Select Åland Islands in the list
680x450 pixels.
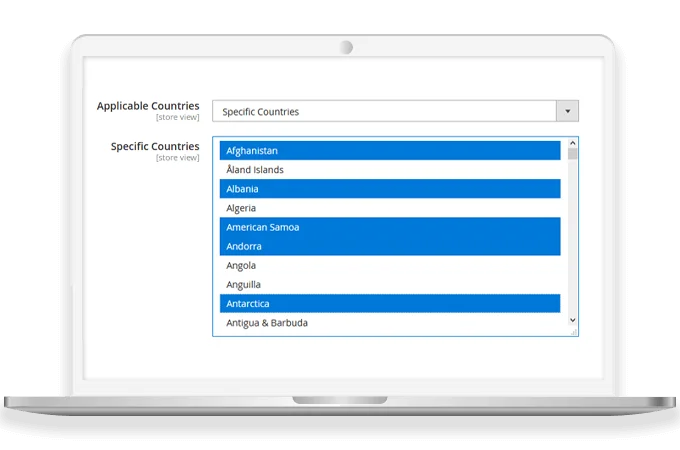tap(390, 170)
